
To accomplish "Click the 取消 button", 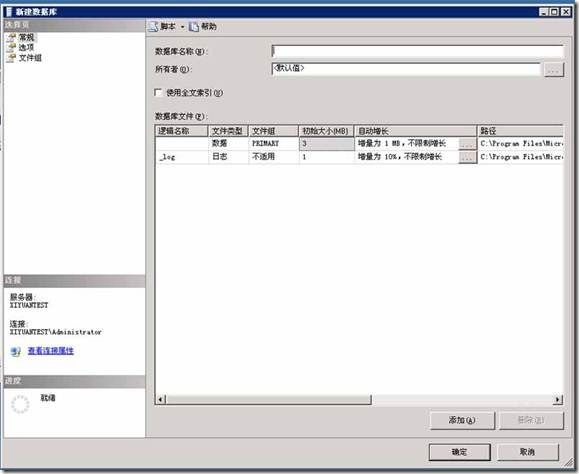I will [x=528, y=452].
